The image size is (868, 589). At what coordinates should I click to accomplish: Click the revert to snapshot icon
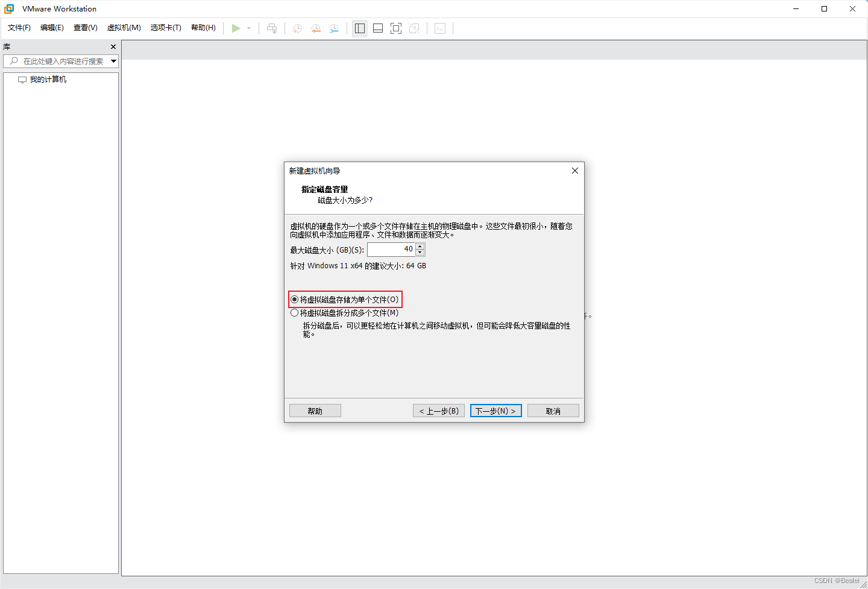pos(316,28)
